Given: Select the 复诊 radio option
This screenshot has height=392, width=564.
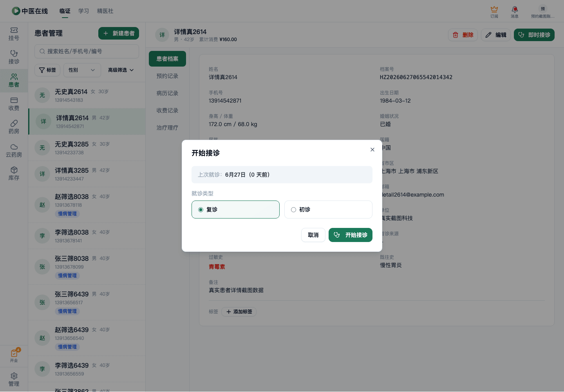Looking at the screenshot, I should 235,210.
